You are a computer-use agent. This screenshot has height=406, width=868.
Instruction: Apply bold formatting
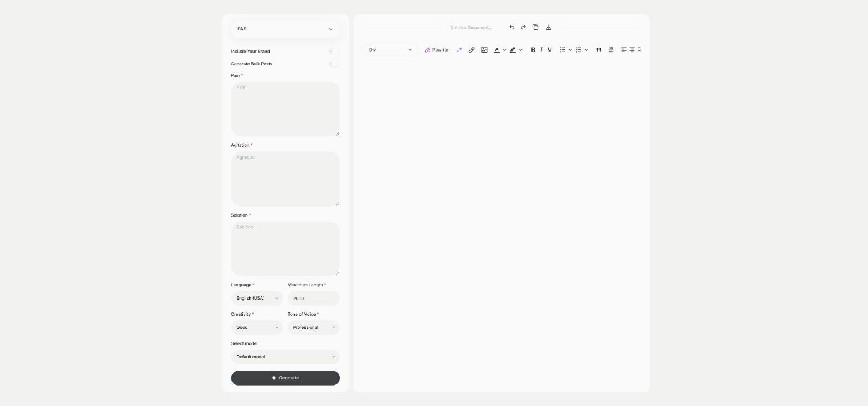pyautogui.click(x=533, y=50)
